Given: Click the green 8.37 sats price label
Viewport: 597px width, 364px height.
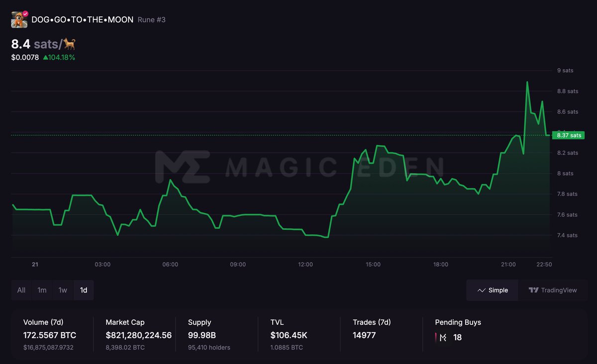Looking at the screenshot, I should click(x=568, y=135).
